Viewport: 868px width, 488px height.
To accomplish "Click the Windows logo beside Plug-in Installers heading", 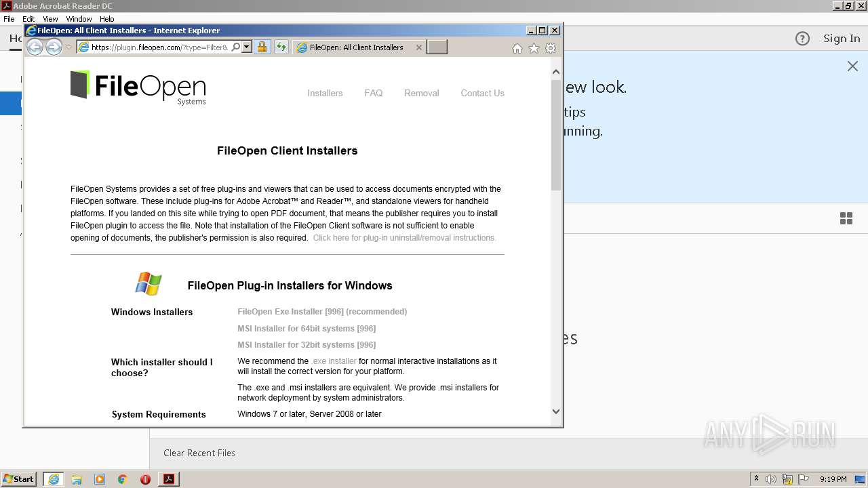I will (149, 284).
